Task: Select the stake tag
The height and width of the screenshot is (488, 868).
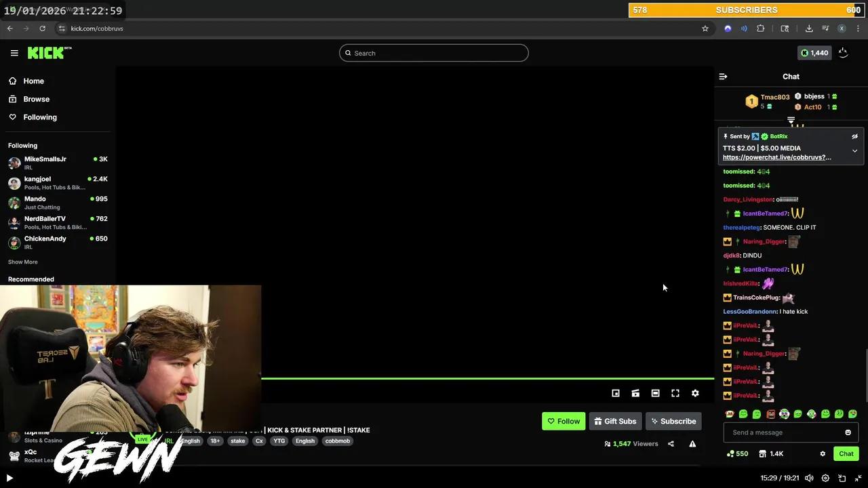Action: (x=237, y=441)
